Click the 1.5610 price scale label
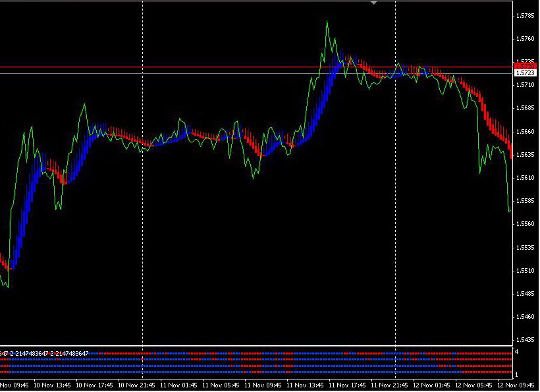This screenshot has height=392, width=540. [x=526, y=178]
